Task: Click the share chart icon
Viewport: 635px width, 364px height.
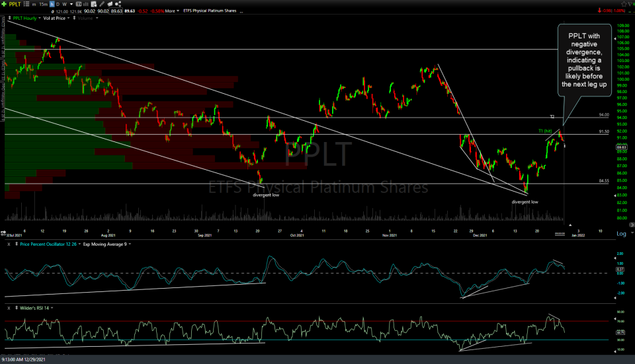Action: coord(116,4)
